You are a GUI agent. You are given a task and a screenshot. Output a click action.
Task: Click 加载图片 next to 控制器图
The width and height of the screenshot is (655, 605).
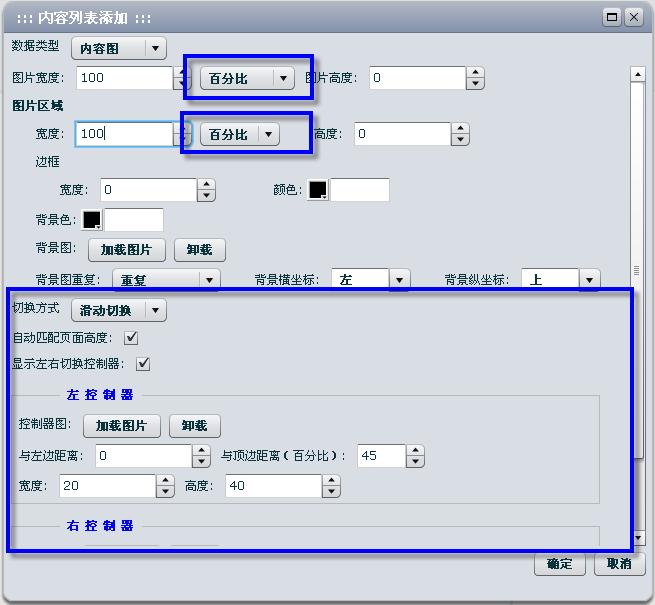[121, 425]
